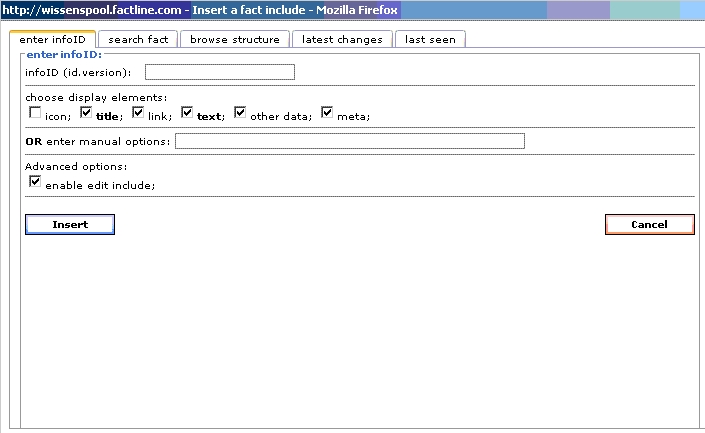The width and height of the screenshot is (705, 433).
Task: Select the last seen tab
Action: coord(430,39)
